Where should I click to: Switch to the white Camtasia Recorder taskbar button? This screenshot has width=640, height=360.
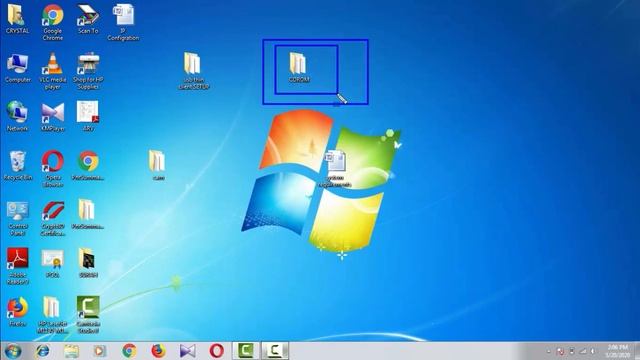pyautogui.click(x=275, y=351)
